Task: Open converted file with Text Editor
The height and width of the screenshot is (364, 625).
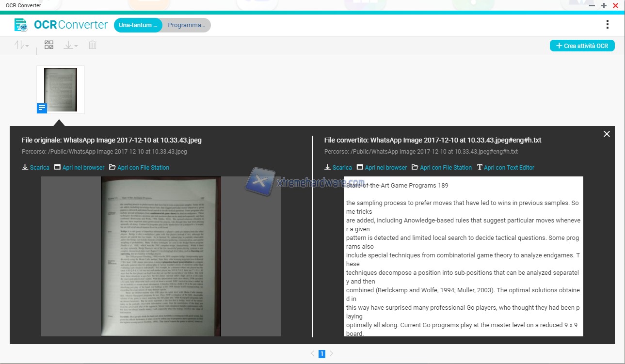Action: tap(506, 167)
